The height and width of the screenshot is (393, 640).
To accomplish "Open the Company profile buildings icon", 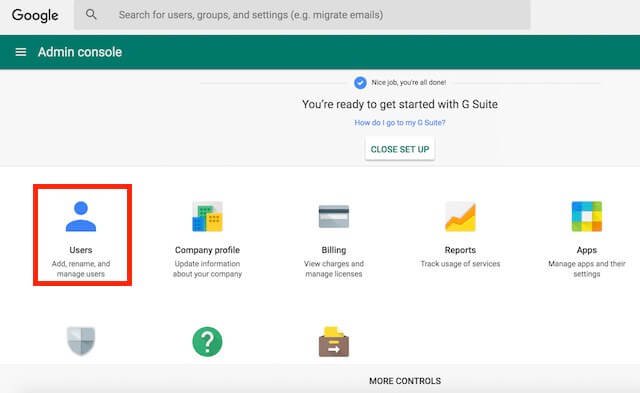I will [207, 216].
